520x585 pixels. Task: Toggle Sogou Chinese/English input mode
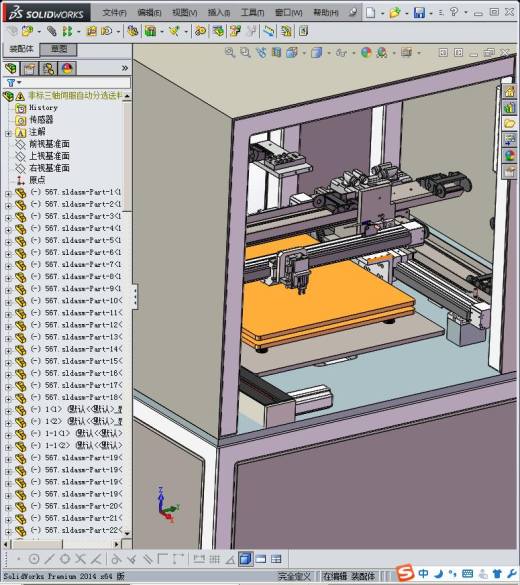[x=423, y=573]
